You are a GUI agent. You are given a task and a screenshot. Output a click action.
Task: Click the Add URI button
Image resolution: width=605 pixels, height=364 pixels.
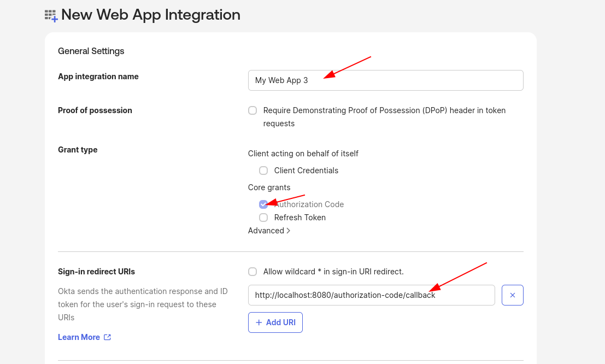(x=275, y=322)
